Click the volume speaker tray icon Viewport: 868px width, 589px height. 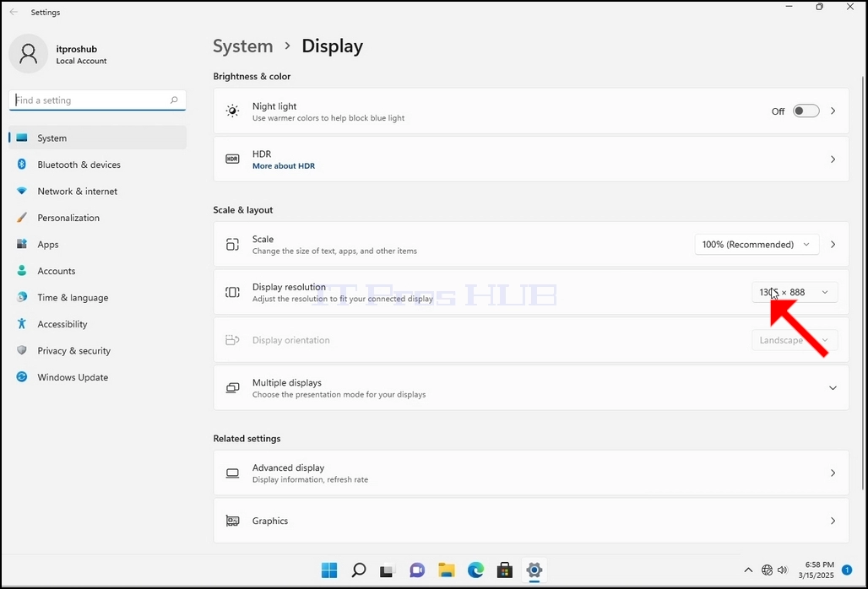(x=782, y=570)
